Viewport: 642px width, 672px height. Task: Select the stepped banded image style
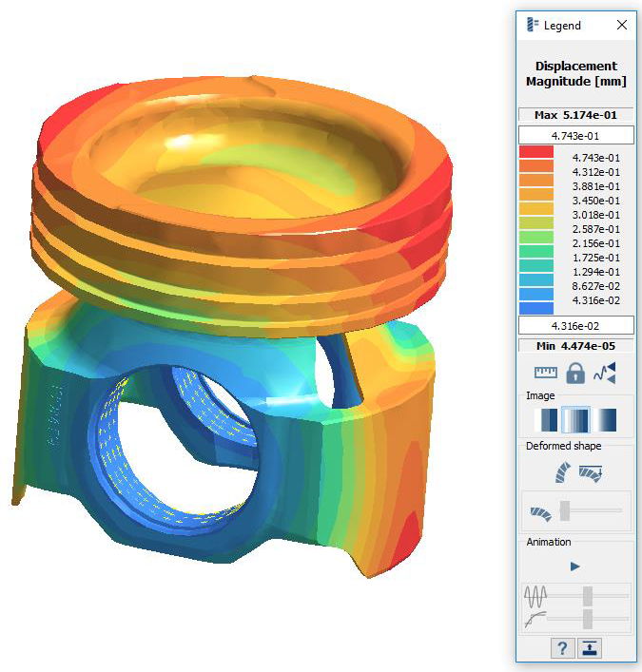pos(546,419)
